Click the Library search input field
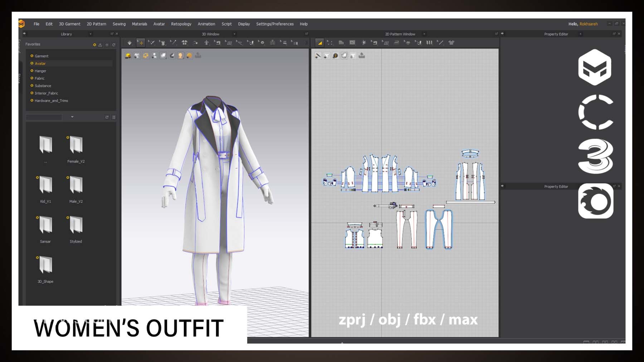Viewport: 644px width, 362px height. tap(44, 117)
